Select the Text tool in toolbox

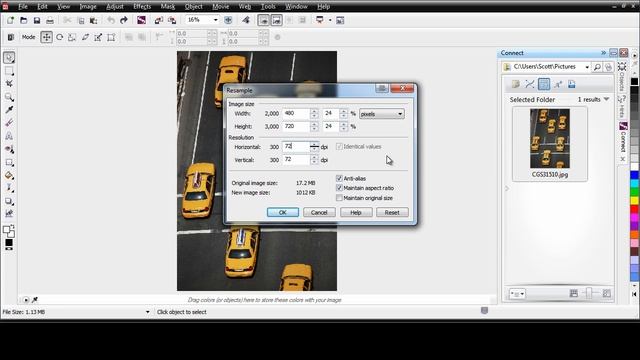[x=9, y=136]
